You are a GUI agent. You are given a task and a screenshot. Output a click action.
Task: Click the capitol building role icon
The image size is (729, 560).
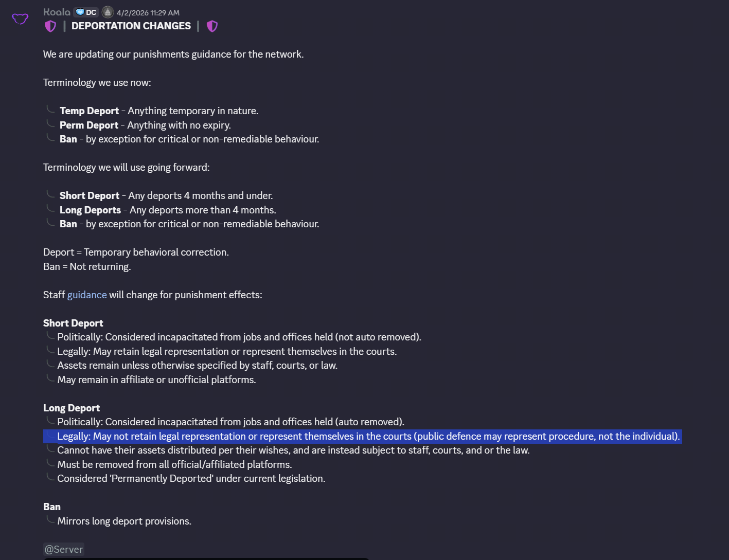click(x=108, y=12)
